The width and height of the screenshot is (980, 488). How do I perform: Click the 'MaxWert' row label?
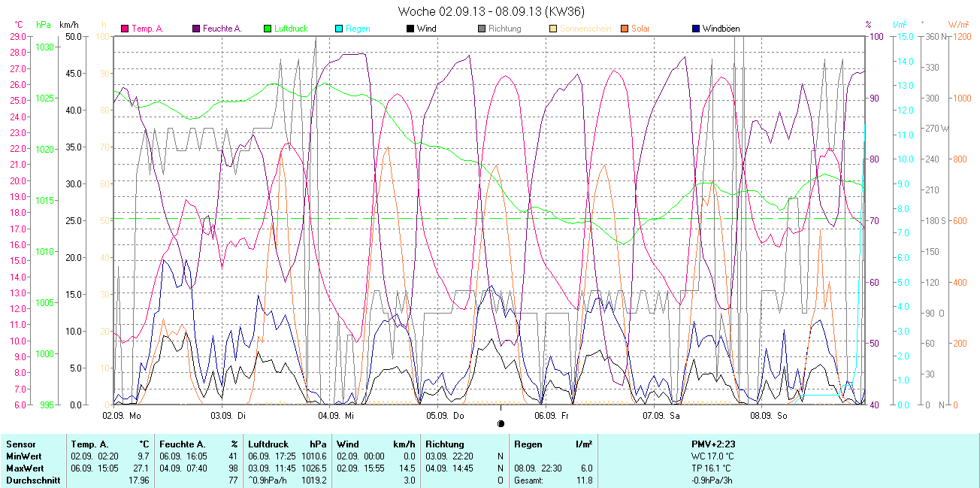coord(24,468)
